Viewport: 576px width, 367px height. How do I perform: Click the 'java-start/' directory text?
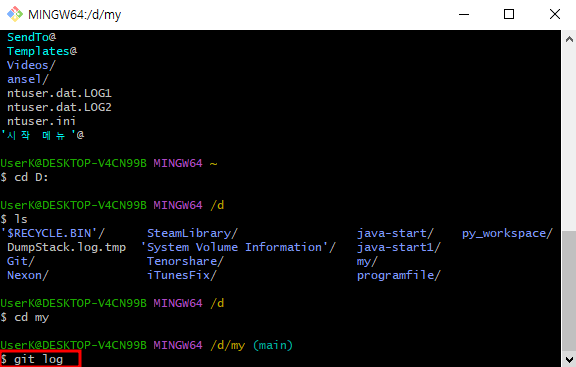point(395,233)
